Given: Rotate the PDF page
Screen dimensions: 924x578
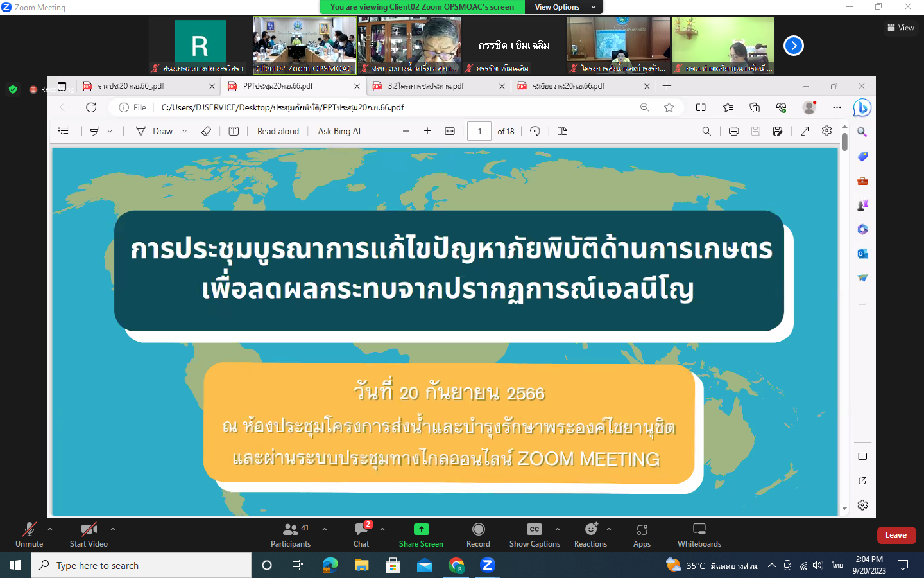Looking at the screenshot, I should click(535, 131).
